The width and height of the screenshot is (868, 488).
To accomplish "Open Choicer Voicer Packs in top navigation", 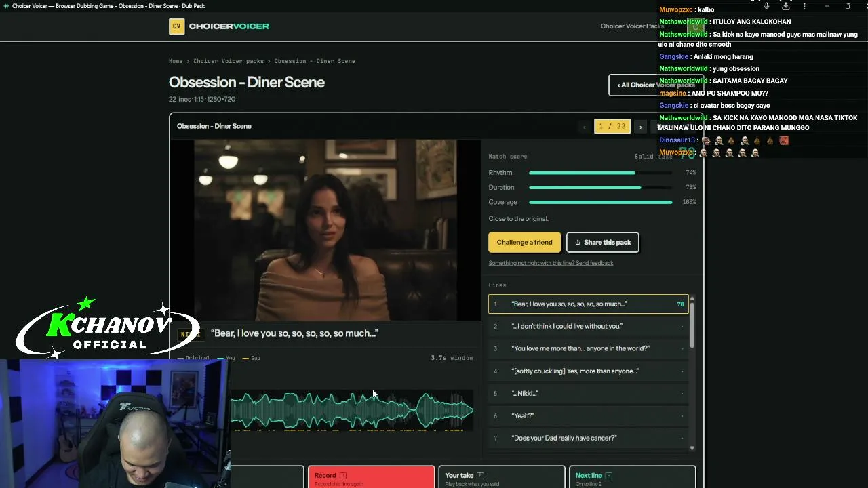I will pos(632,26).
